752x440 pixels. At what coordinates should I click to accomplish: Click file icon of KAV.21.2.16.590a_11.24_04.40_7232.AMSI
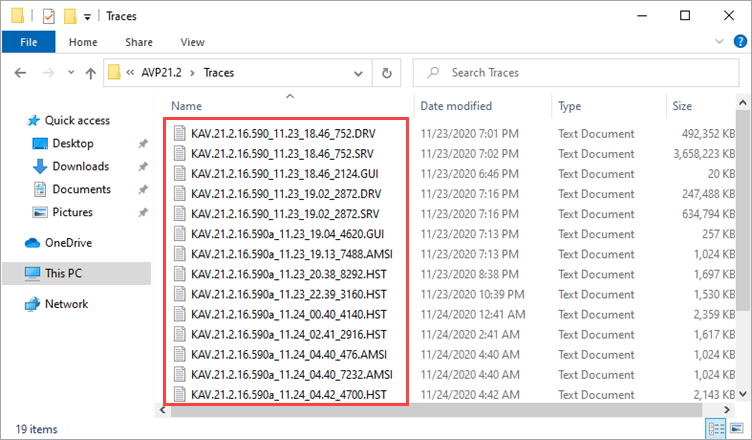click(179, 375)
